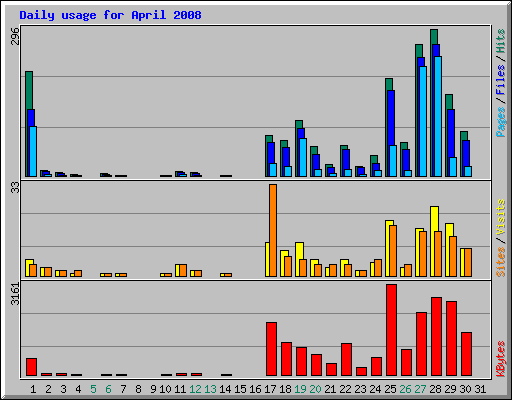
Task: Click the day 17 red KBytes bar
Action: (271, 349)
